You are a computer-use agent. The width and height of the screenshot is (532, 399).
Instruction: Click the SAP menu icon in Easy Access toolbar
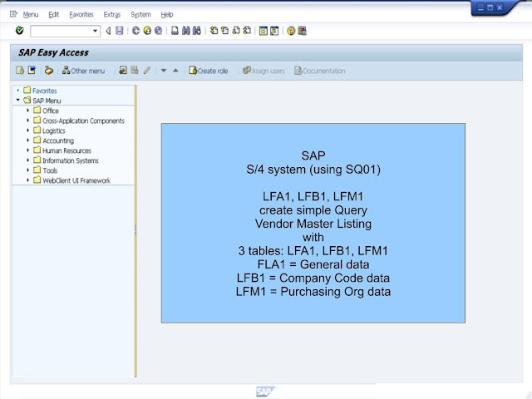[x=32, y=70]
